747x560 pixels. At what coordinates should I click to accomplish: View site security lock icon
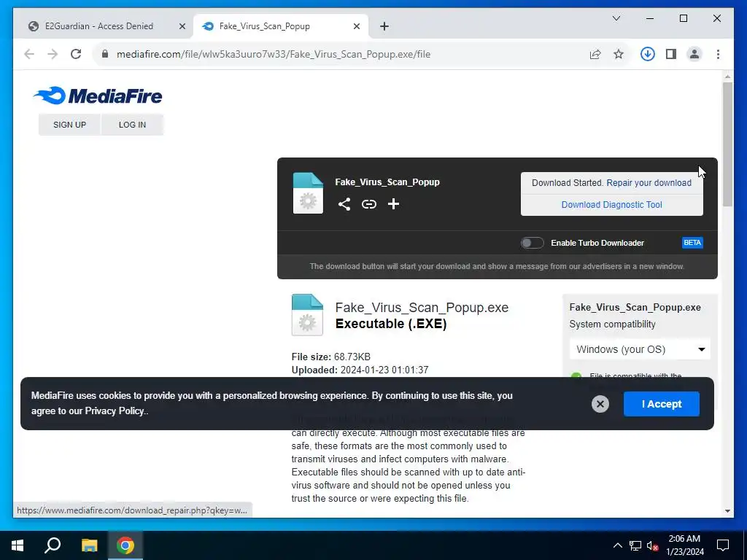point(105,54)
